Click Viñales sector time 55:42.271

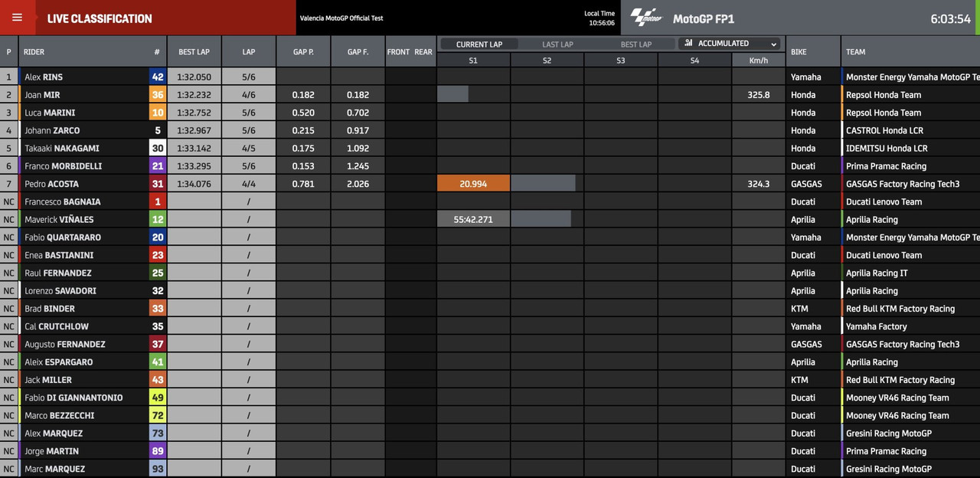(473, 219)
